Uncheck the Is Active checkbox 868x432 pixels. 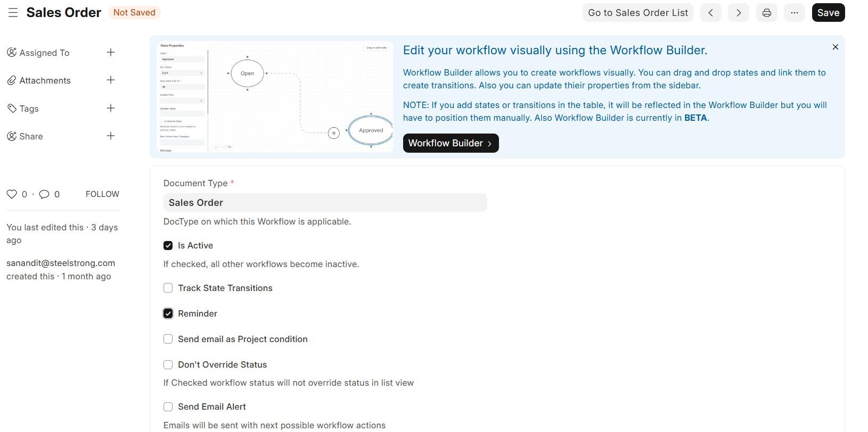click(168, 246)
